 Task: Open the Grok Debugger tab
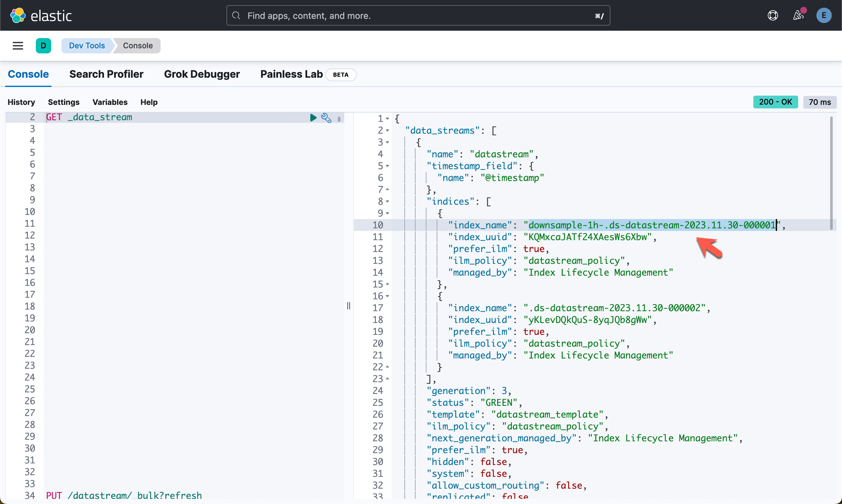(202, 74)
